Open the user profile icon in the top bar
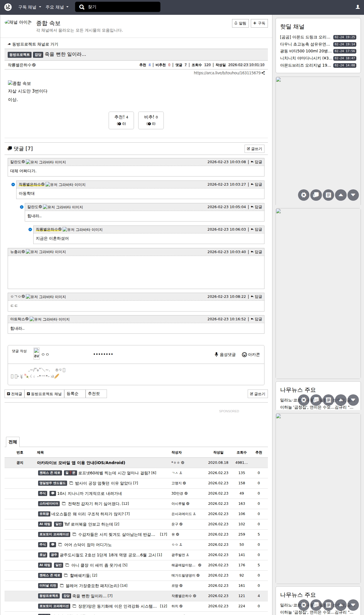The width and height of the screenshot is (364, 615). click(358, 7)
